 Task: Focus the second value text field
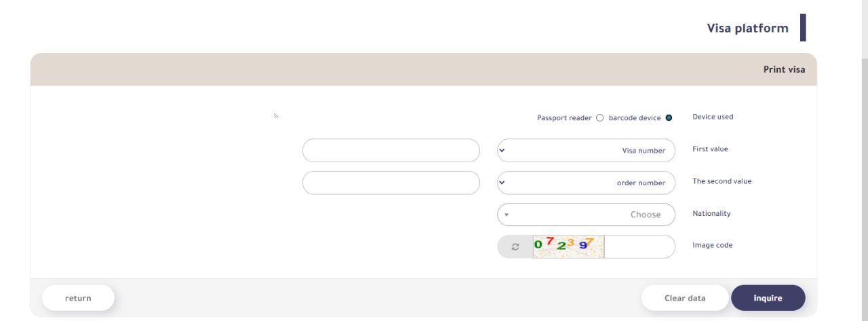click(391, 183)
